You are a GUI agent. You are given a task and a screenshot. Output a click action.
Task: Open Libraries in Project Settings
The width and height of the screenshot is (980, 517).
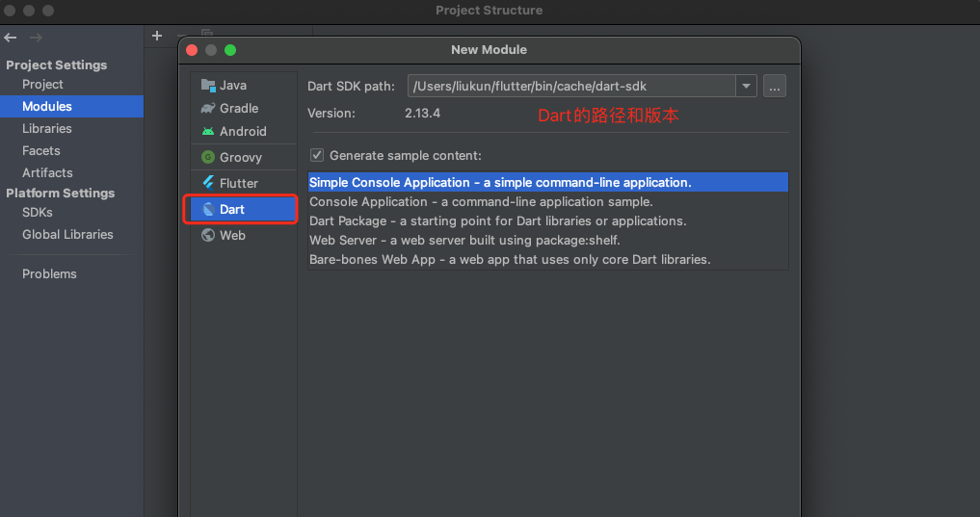click(x=47, y=129)
